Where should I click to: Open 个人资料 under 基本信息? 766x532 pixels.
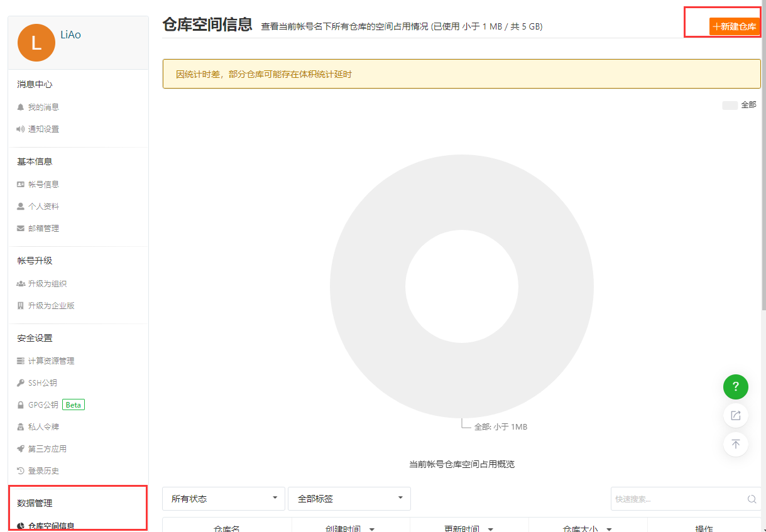click(x=44, y=206)
